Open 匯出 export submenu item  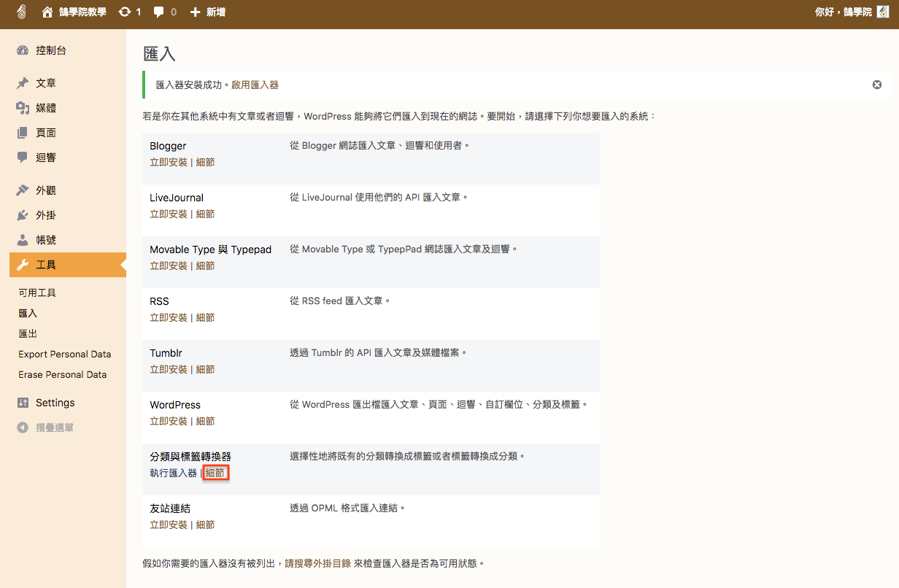[x=28, y=333]
